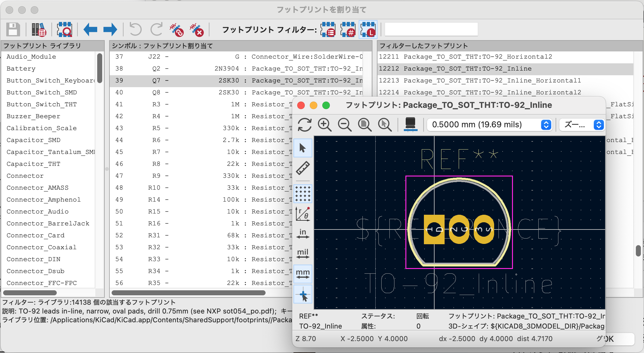
Task: Close the footprint viewer window
Action: coord(301,105)
